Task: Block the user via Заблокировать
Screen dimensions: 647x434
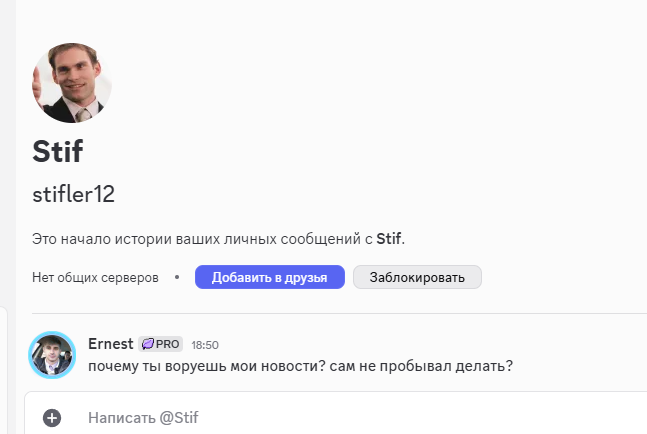Action: click(x=417, y=277)
